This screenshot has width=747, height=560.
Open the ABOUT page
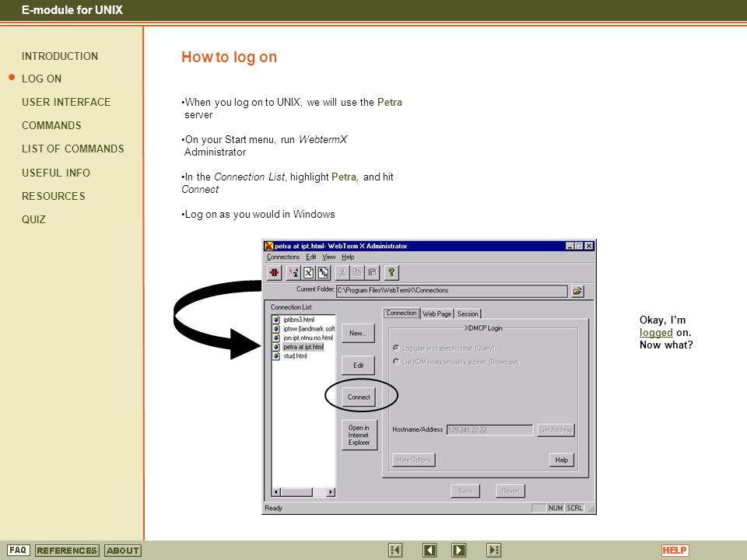(123, 551)
